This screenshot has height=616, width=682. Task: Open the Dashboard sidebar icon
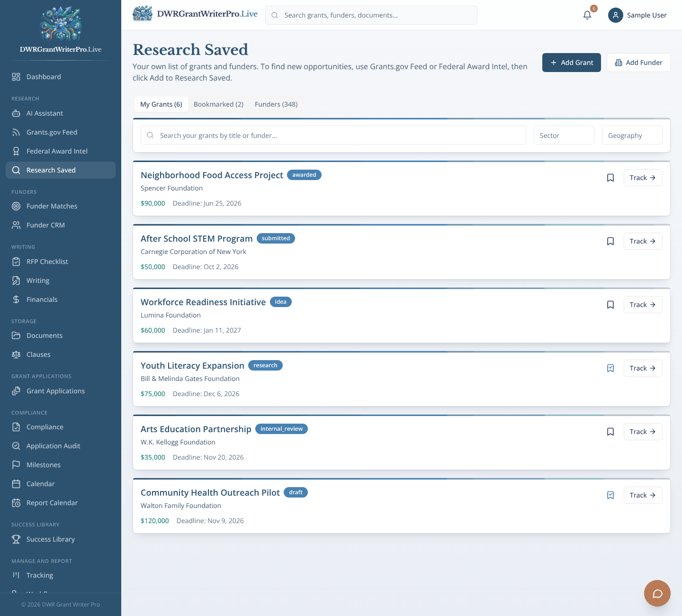point(16,77)
